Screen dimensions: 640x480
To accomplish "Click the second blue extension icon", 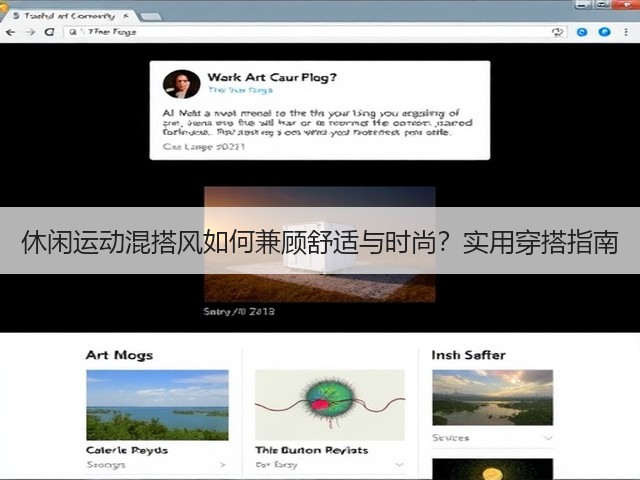I will (x=604, y=32).
